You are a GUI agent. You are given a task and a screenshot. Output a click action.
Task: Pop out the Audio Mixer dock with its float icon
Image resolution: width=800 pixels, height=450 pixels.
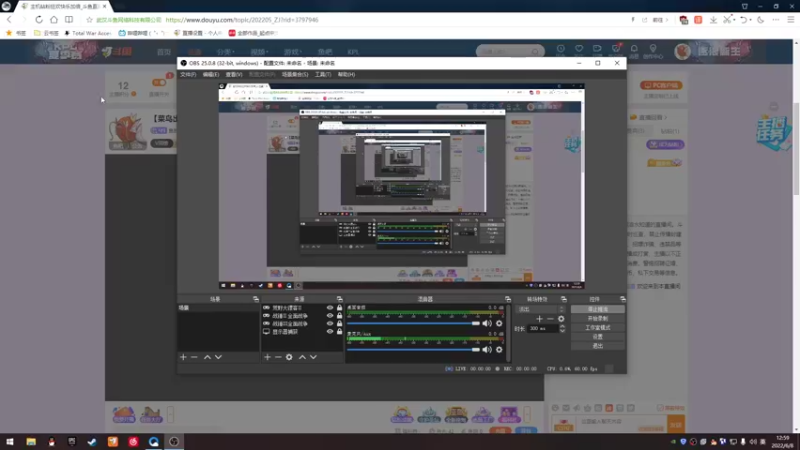point(508,299)
